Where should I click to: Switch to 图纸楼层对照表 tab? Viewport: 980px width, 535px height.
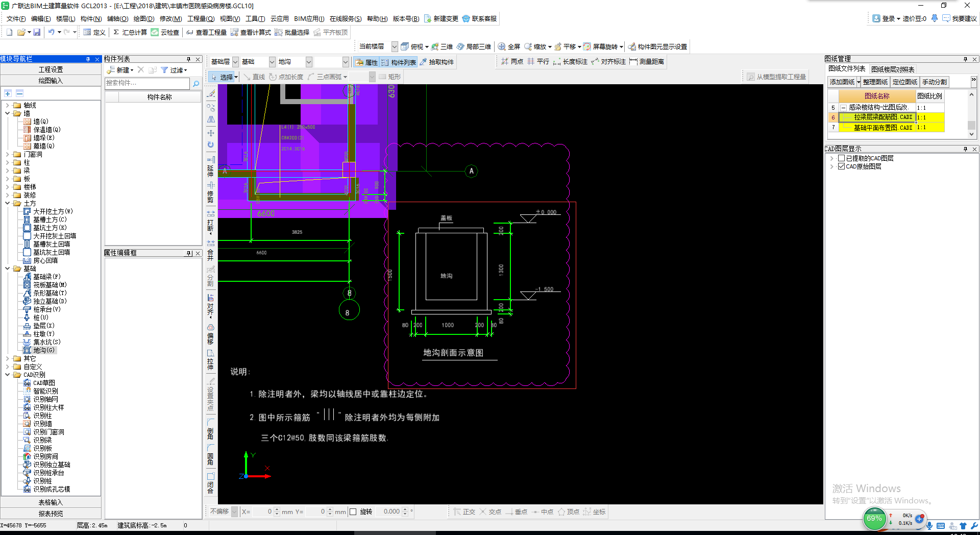pos(893,69)
